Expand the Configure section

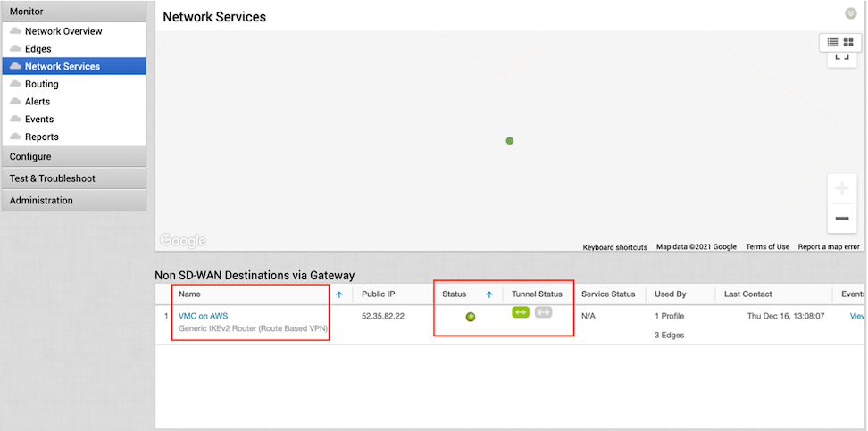point(73,157)
